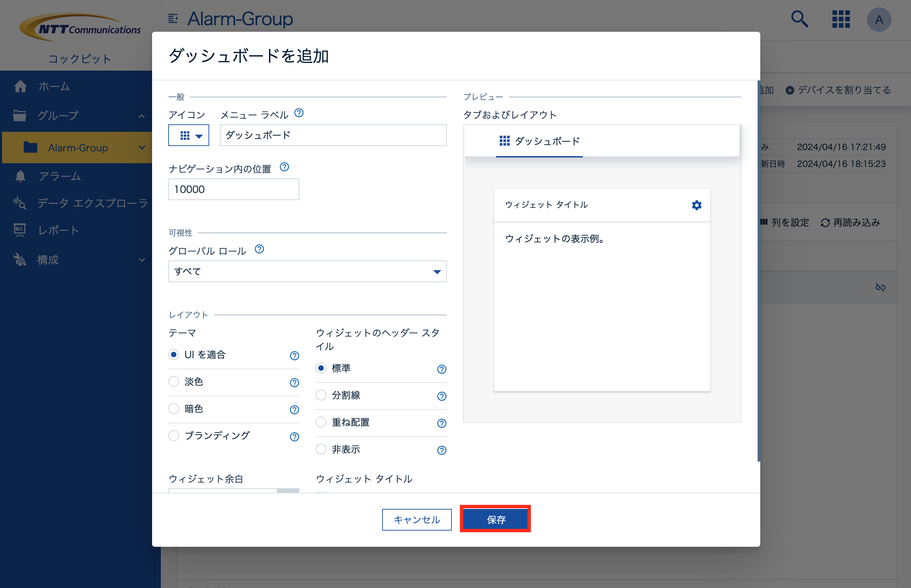Click the bell icon for アラーム
This screenshot has height=588, width=911.
pyautogui.click(x=20, y=176)
